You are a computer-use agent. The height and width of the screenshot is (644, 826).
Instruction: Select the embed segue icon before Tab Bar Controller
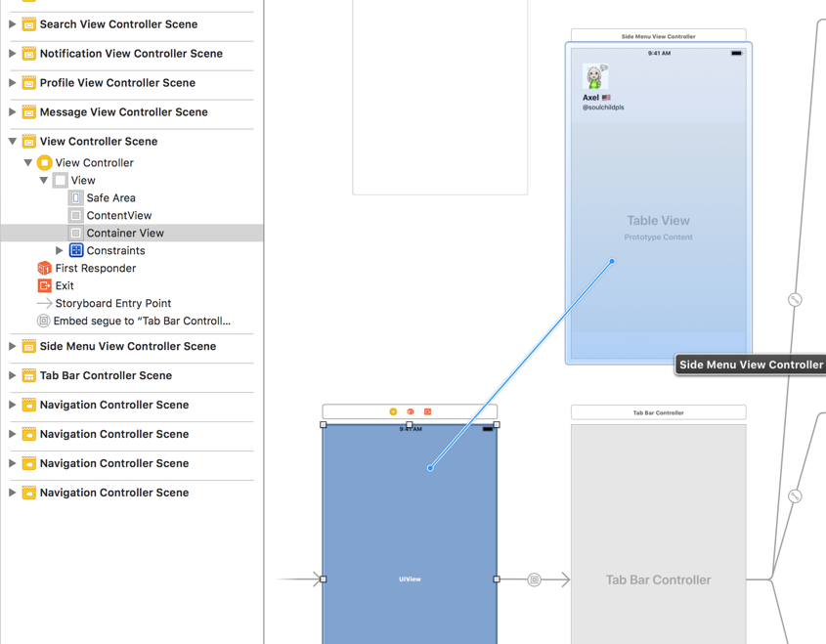click(534, 580)
